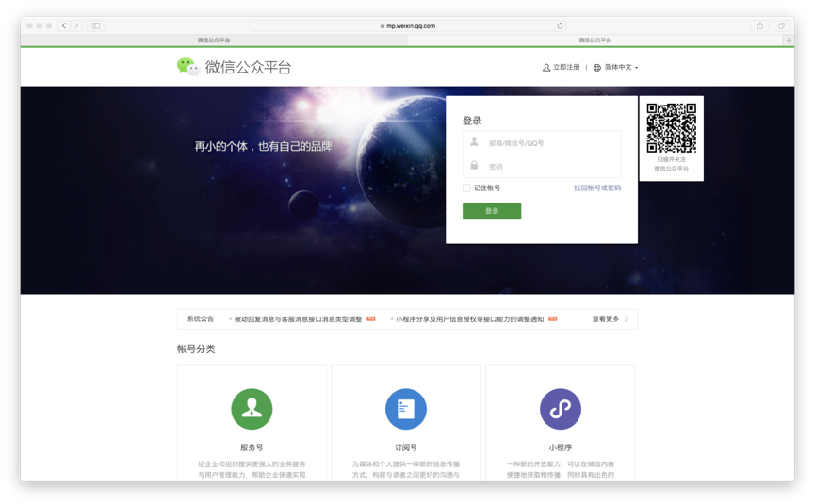The image size is (814, 504).
Task: Focus the 密码 password field
Action: point(542,166)
